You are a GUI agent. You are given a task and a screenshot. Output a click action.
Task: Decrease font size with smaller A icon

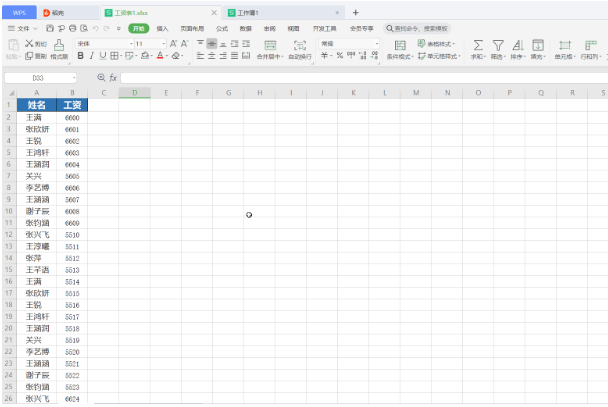pos(185,43)
